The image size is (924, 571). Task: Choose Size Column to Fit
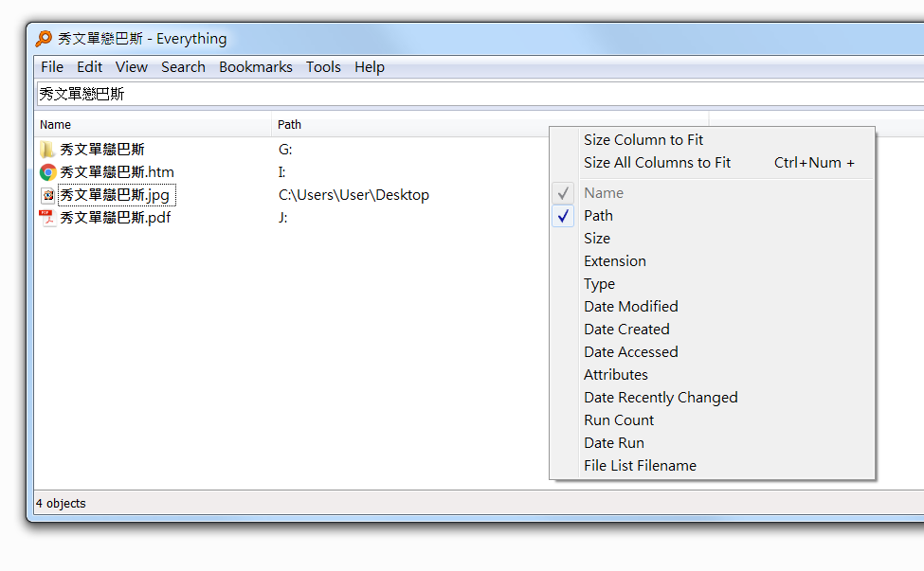[x=643, y=140]
